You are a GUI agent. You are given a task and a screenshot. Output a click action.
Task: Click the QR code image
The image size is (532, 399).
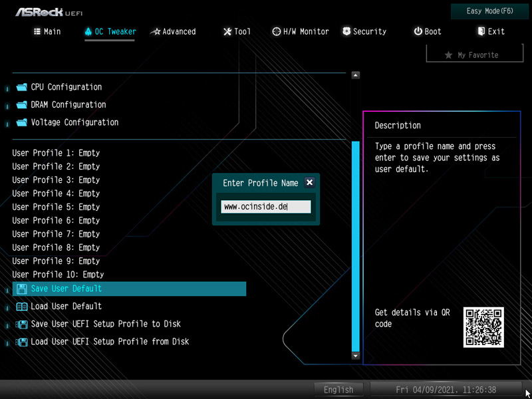483,327
